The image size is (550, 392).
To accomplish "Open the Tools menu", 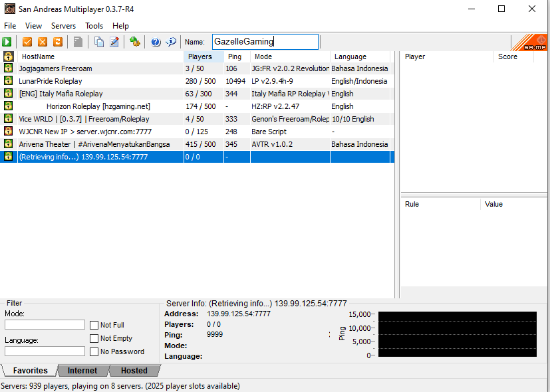I will point(94,26).
